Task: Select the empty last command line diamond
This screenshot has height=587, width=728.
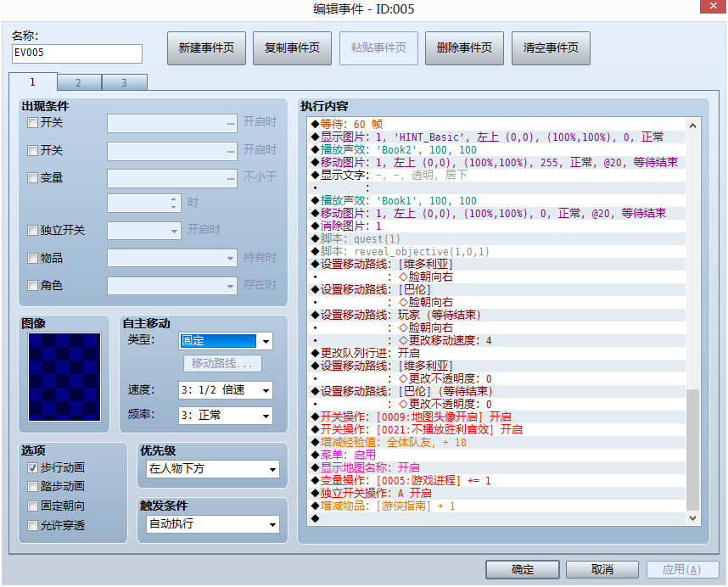Action: pyautogui.click(x=316, y=518)
